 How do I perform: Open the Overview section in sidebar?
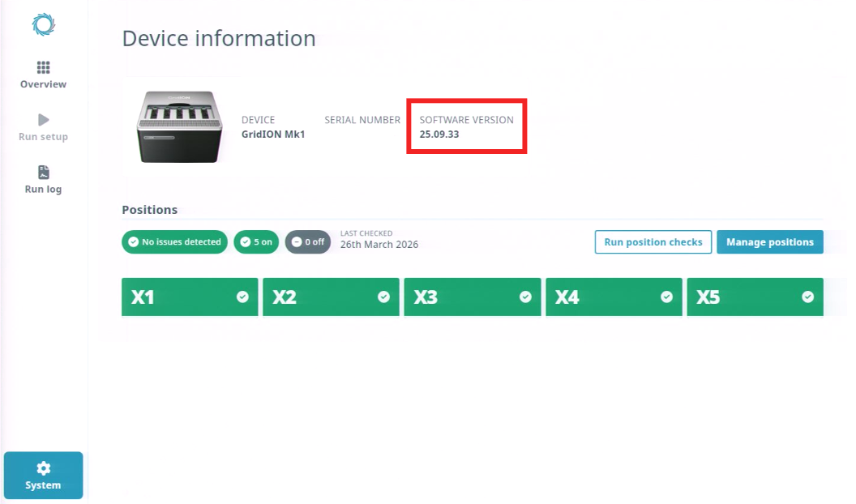tap(44, 75)
